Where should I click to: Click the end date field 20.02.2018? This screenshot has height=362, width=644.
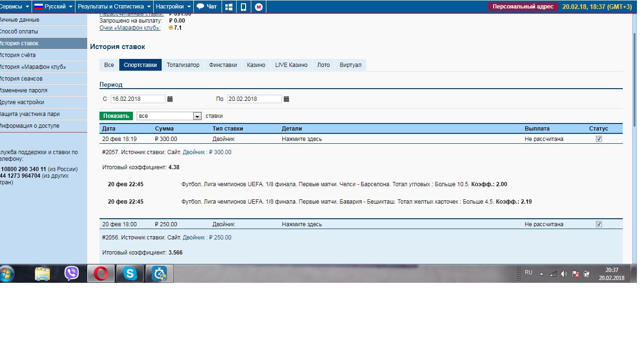click(255, 99)
